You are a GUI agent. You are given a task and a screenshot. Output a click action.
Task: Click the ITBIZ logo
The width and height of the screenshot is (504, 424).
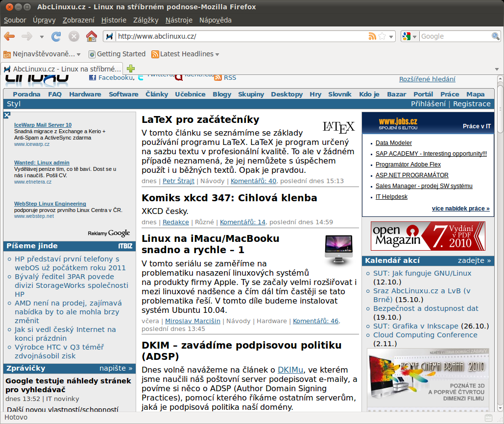tap(125, 246)
